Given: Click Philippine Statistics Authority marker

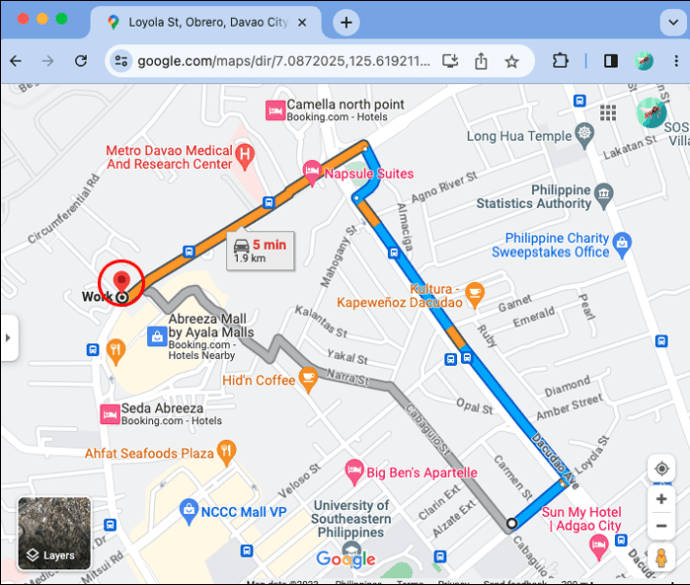Looking at the screenshot, I should (604, 196).
